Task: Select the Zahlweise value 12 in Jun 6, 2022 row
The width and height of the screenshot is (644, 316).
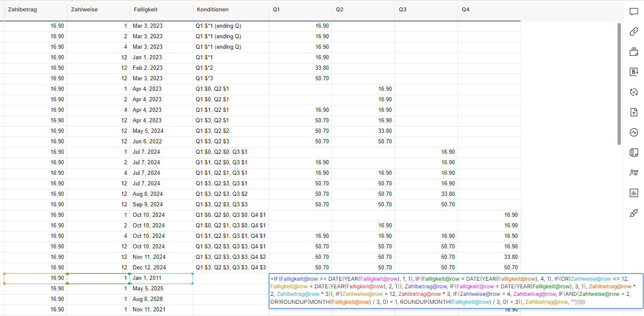Action: [x=99, y=141]
